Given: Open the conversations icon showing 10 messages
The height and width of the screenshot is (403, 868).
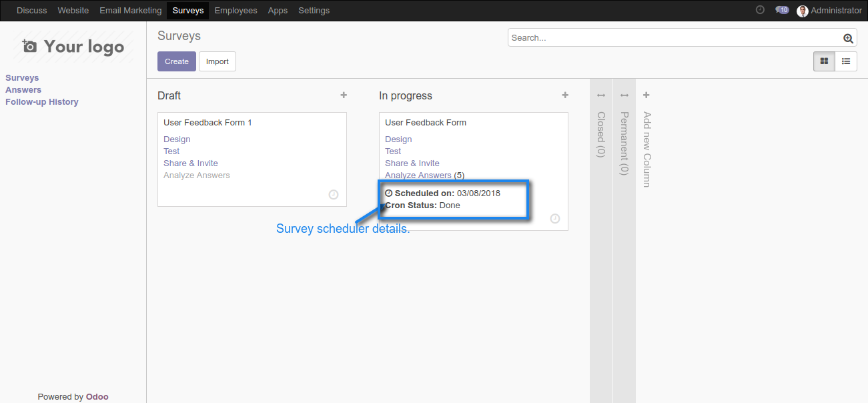Looking at the screenshot, I should (782, 10).
